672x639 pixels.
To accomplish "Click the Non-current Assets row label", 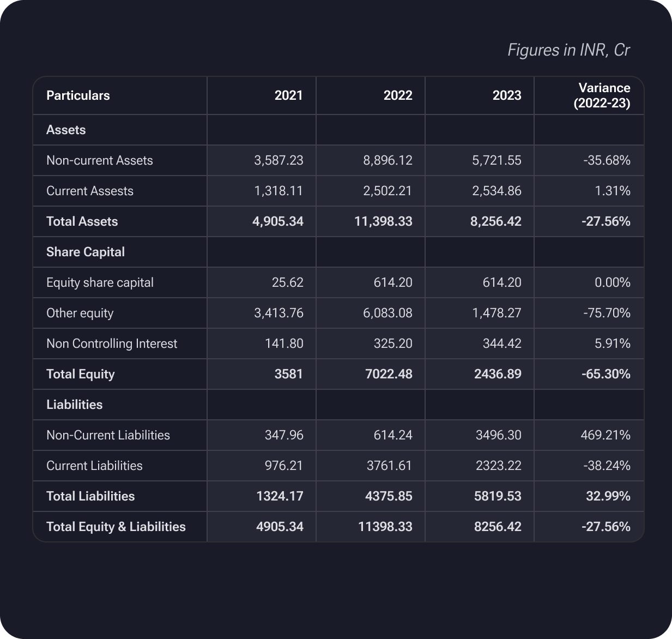I will (x=99, y=160).
